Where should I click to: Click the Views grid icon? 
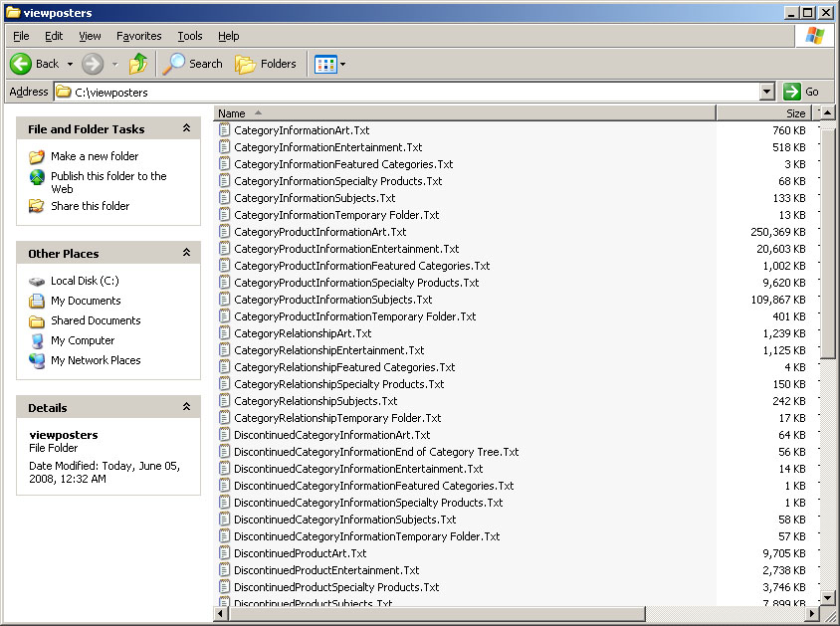(x=325, y=65)
